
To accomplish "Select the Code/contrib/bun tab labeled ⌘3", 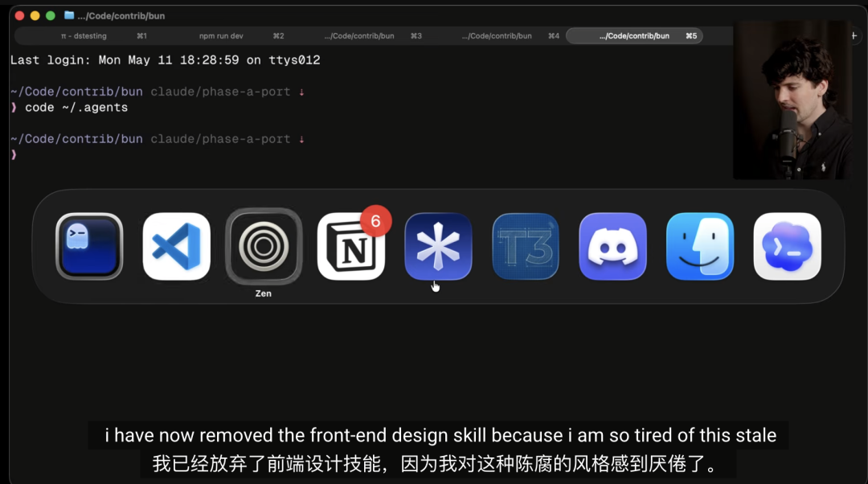I will (359, 35).
